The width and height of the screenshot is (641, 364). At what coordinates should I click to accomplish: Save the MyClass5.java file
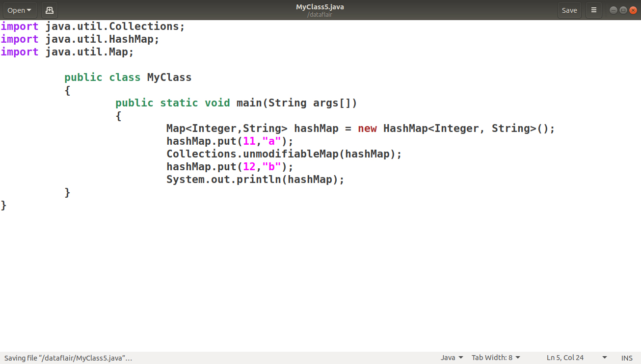[569, 10]
